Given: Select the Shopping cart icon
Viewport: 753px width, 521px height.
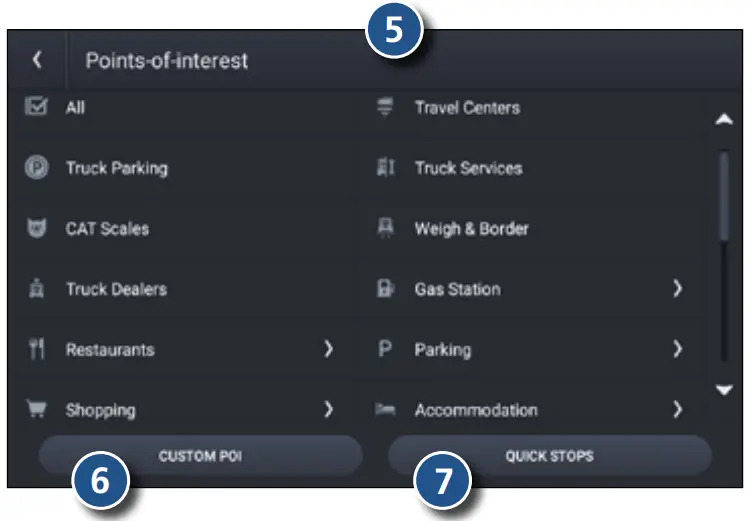Looking at the screenshot, I should [x=36, y=410].
